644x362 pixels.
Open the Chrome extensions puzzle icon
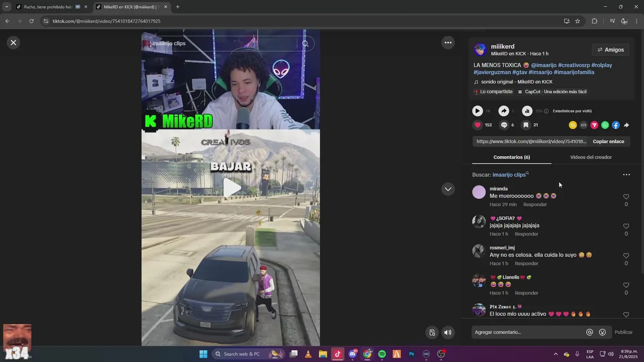coord(594,21)
